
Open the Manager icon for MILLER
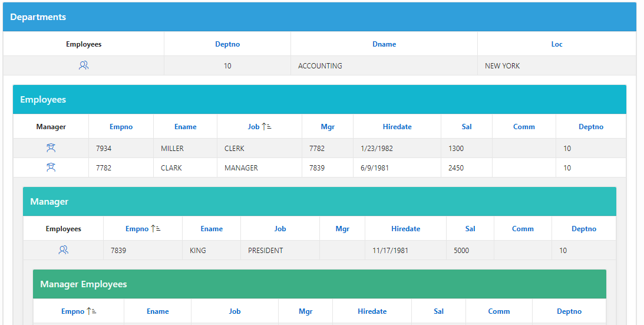51,148
